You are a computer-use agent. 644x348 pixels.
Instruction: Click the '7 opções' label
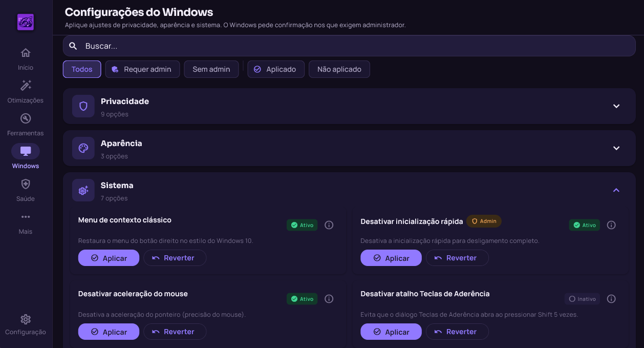coord(114,198)
